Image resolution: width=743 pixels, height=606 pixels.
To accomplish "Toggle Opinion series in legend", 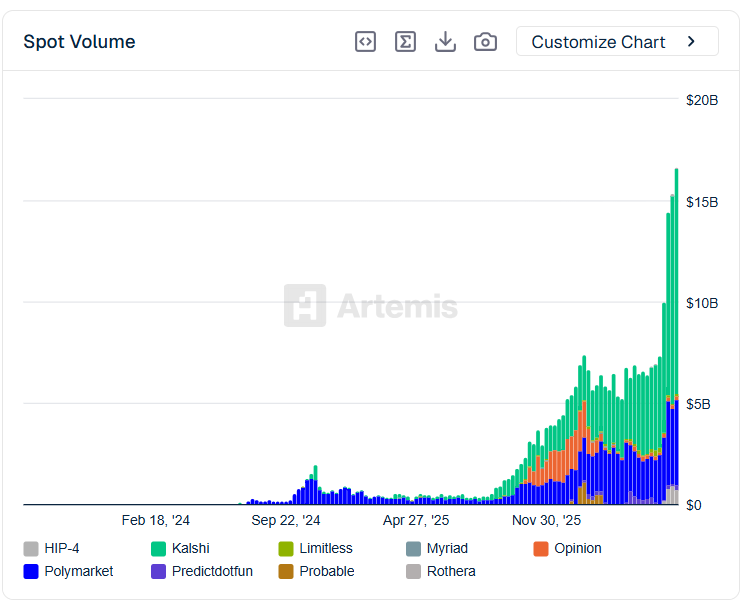I will pyautogui.click(x=567, y=548).
